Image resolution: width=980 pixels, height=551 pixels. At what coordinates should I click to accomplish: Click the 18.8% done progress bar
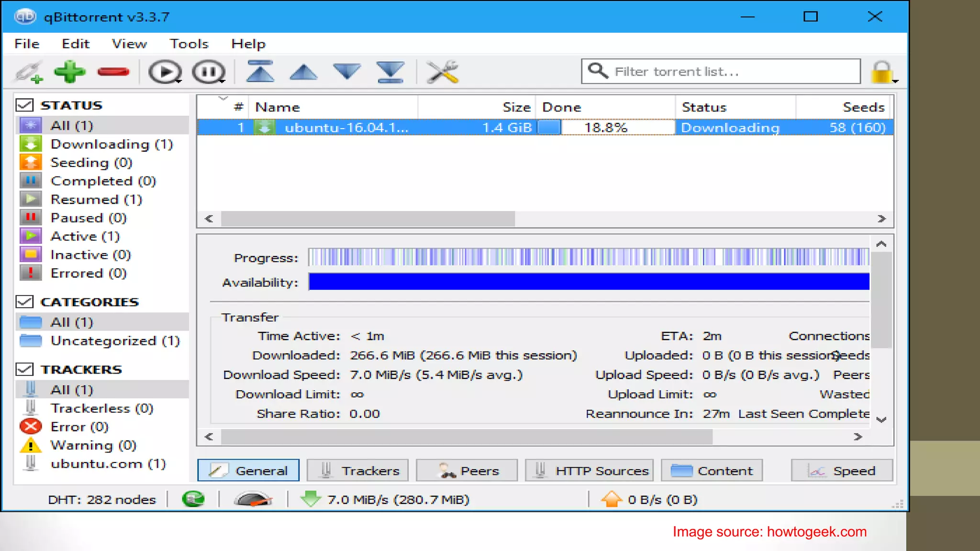[605, 127]
